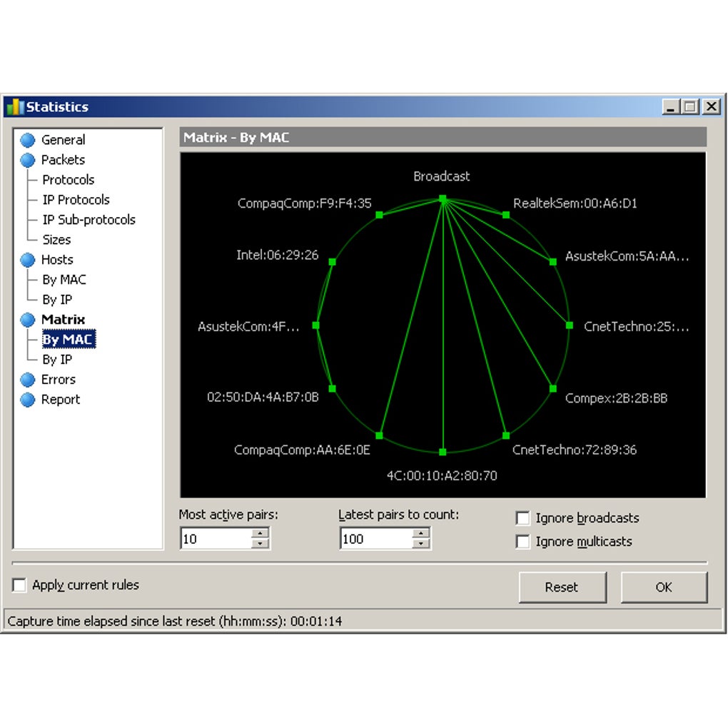Click the AsustekCom:5A:AA node

click(553, 262)
